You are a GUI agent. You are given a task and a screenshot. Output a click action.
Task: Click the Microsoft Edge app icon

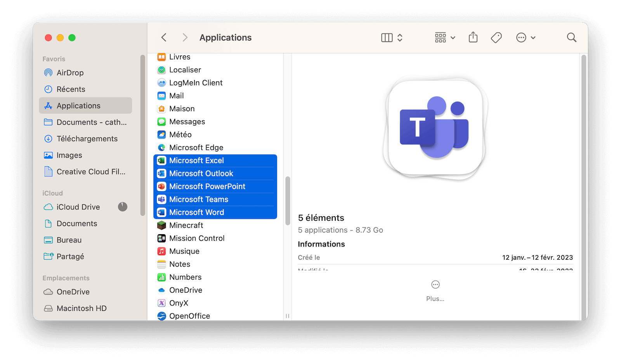[161, 148]
